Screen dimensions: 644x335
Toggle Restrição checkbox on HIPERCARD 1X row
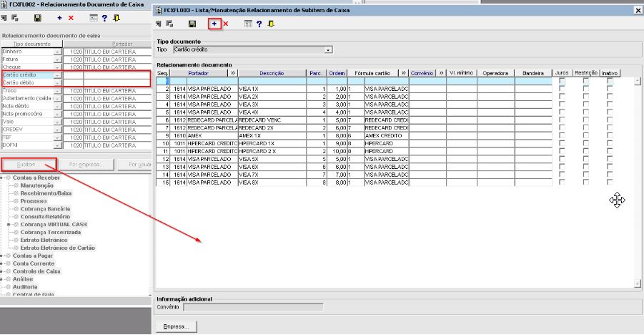click(x=585, y=143)
